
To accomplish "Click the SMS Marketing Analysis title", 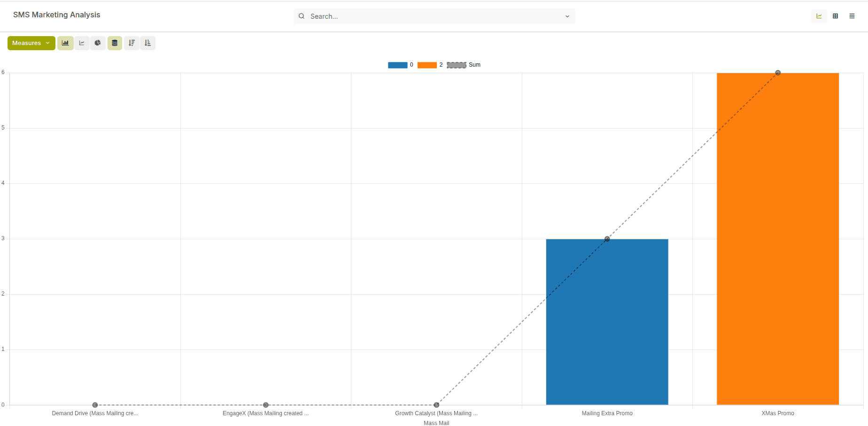I will 57,15.
